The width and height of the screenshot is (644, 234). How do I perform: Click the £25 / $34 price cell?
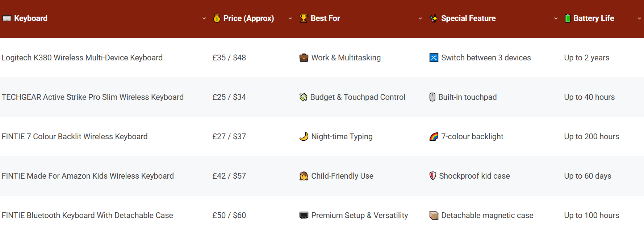click(229, 97)
